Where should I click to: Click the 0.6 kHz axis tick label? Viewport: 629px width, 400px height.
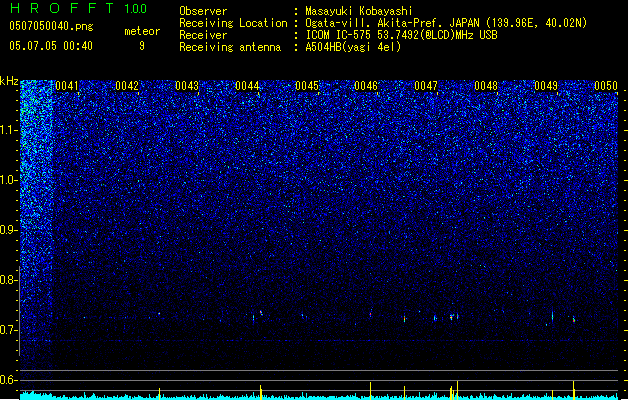coord(9,380)
